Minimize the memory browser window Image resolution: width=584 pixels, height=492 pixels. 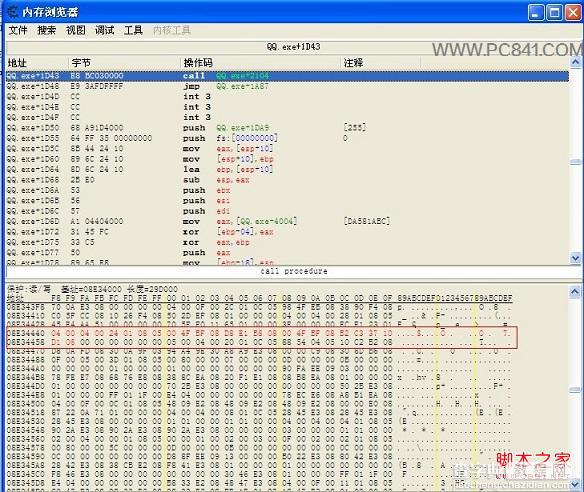coord(536,13)
